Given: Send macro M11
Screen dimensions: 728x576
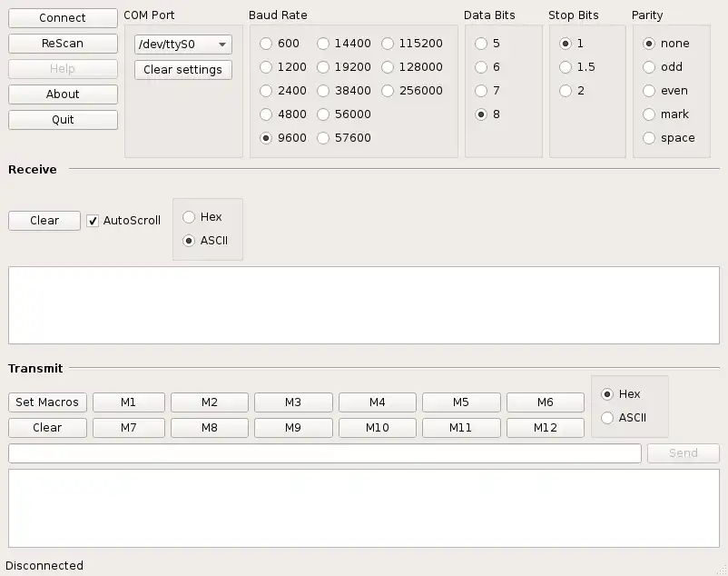Looking at the screenshot, I should [x=461, y=428].
